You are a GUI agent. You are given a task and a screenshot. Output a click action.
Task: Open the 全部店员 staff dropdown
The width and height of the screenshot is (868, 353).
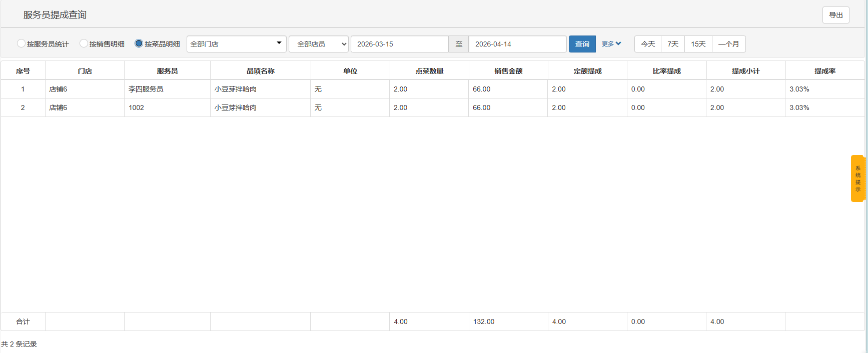pos(319,44)
